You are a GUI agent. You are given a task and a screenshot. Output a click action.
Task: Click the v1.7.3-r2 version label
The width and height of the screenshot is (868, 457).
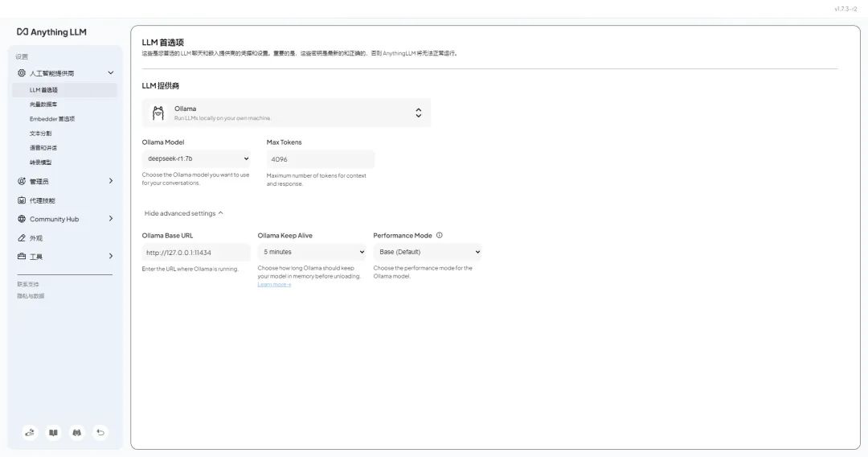pyautogui.click(x=845, y=9)
